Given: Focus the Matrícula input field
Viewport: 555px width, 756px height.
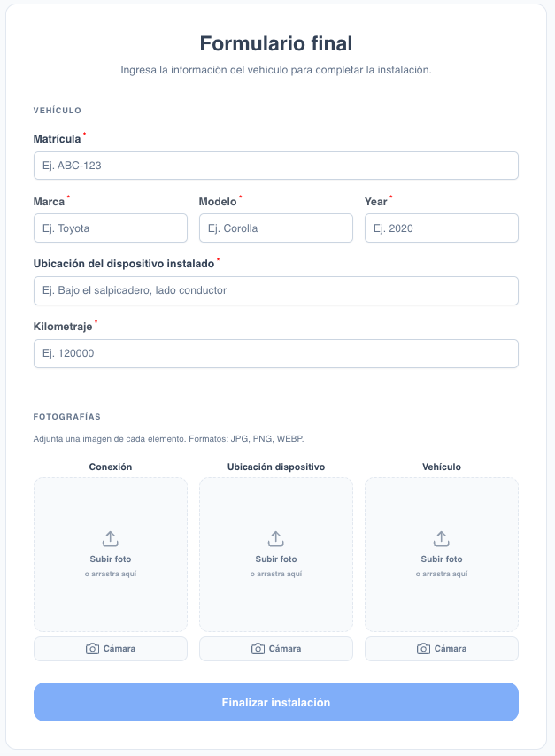Looking at the screenshot, I should pyautogui.click(x=275, y=166).
